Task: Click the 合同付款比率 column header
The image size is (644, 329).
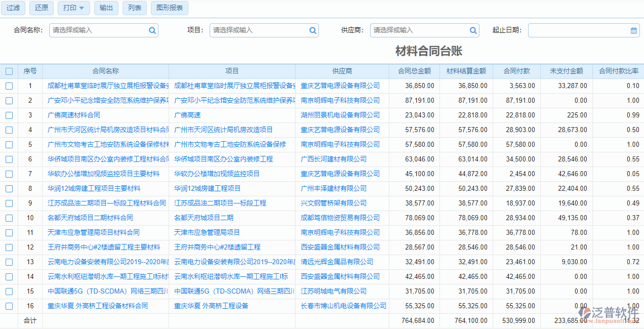Action: (618, 71)
